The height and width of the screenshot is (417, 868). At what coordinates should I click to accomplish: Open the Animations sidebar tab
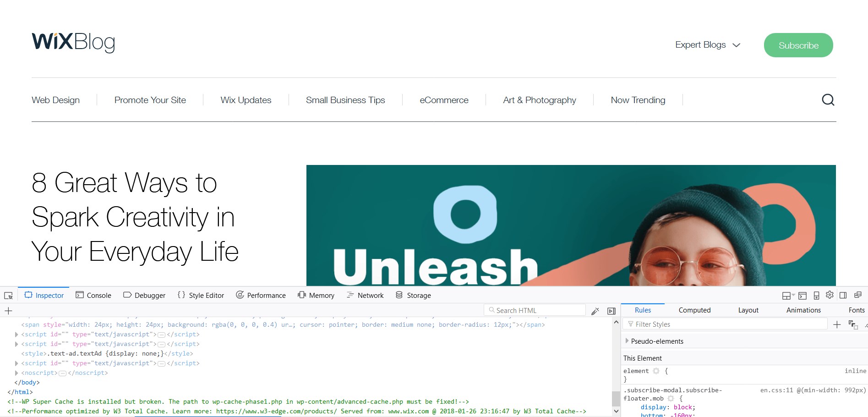(x=803, y=310)
